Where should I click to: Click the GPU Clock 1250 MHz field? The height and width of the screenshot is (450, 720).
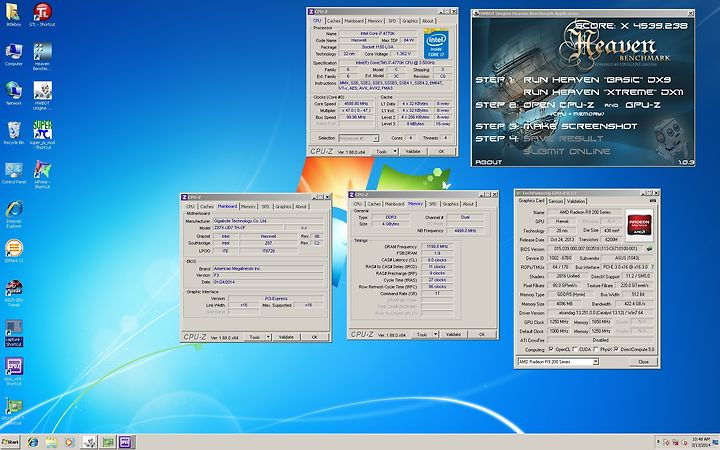pyautogui.click(x=559, y=322)
